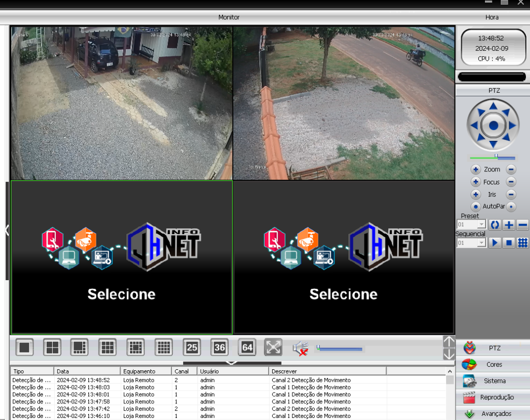530x420 pixels.
Task: Switch to single-camera view layout
Action: tap(24, 347)
